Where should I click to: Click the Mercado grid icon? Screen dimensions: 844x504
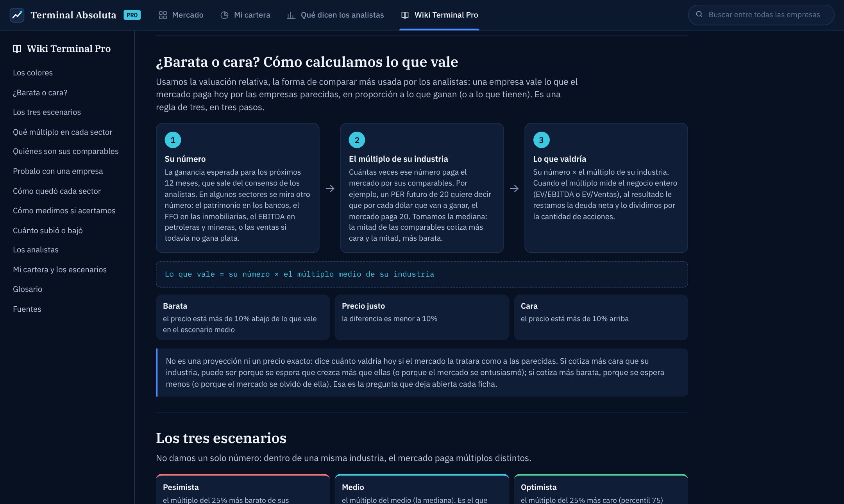click(x=163, y=15)
